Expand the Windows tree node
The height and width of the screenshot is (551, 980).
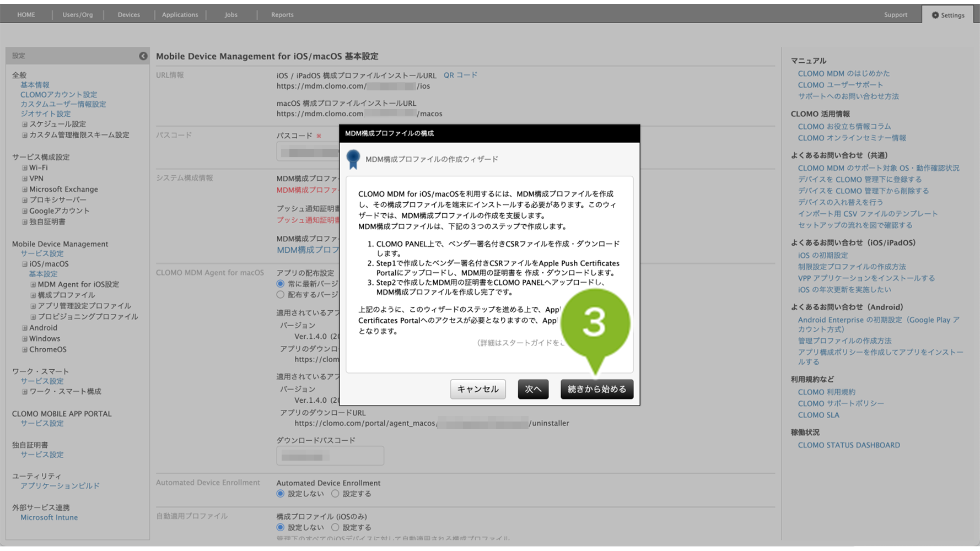(x=24, y=339)
